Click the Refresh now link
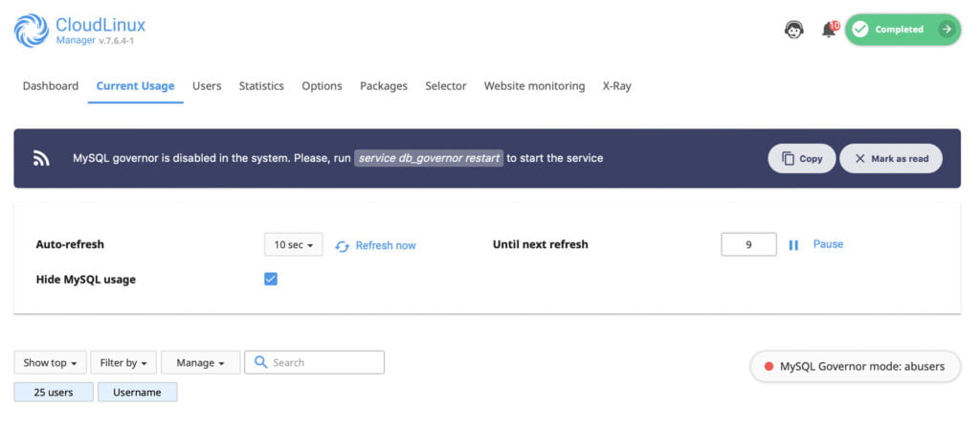 (x=386, y=246)
